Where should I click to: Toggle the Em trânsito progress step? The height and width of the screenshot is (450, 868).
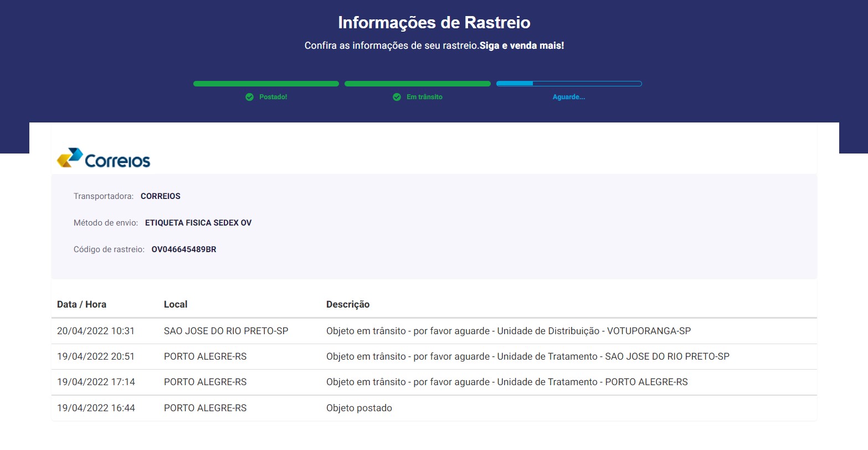pyautogui.click(x=417, y=83)
